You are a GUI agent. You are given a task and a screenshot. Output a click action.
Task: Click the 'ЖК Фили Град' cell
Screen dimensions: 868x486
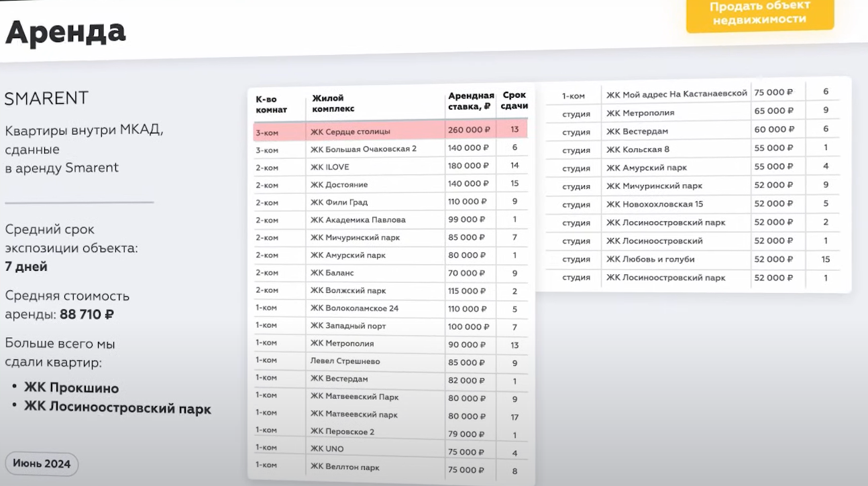(x=339, y=202)
